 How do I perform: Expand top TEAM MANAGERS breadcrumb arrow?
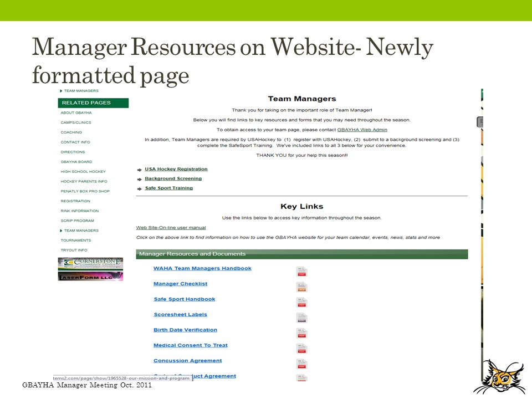point(61,91)
